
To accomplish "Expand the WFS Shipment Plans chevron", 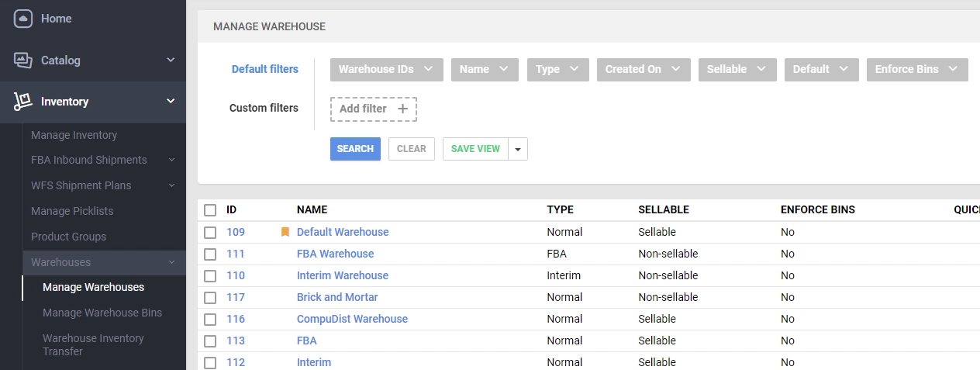I will point(171,185).
